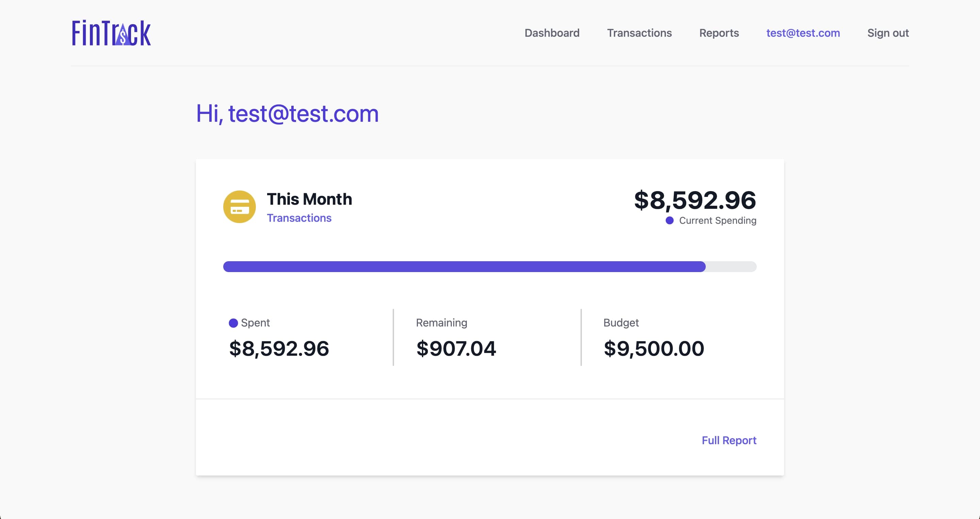The width and height of the screenshot is (980, 519).
Task: Open the Transactions link under This Month
Action: coord(299,218)
